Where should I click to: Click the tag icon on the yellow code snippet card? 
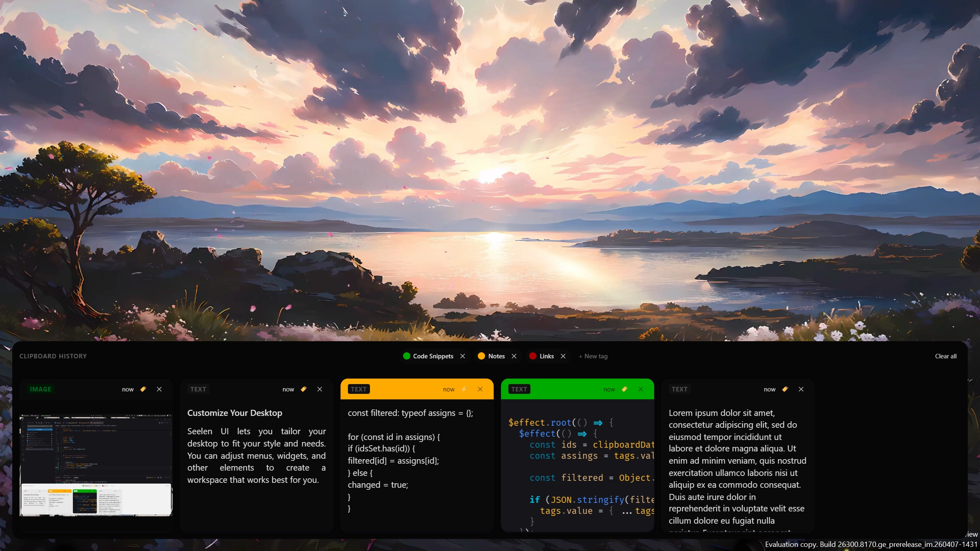click(464, 389)
